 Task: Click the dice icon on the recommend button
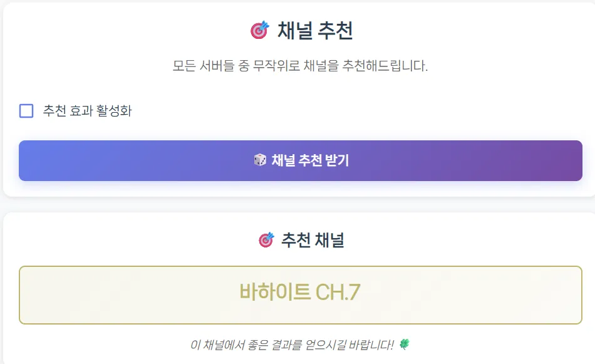(x=260, y=160)
